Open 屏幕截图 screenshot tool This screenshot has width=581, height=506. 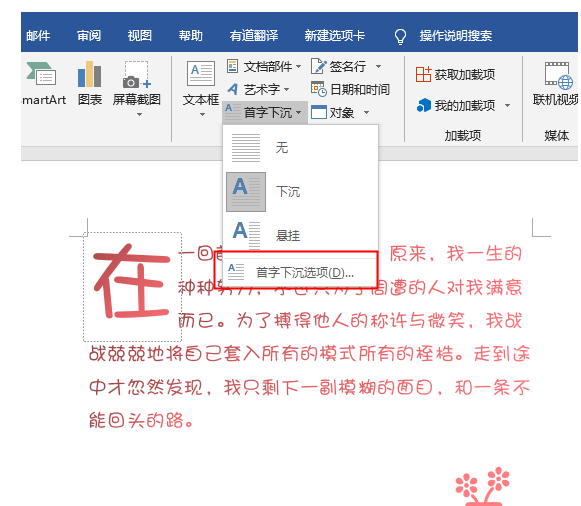[136, 75]
